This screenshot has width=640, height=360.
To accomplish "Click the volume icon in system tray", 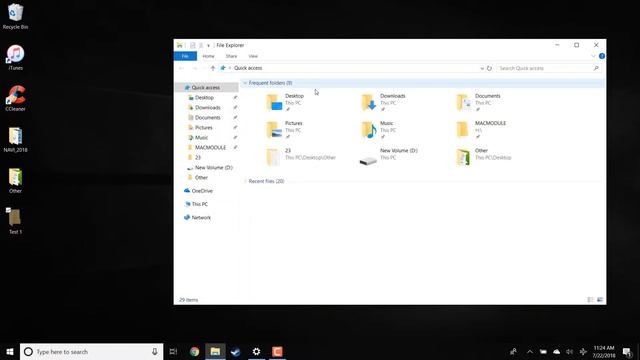I will coord(569,351).
